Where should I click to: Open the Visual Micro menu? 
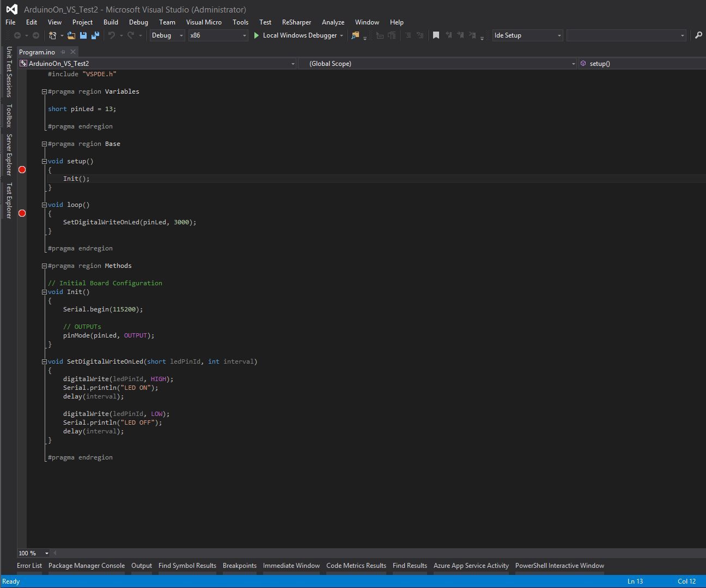204,22
